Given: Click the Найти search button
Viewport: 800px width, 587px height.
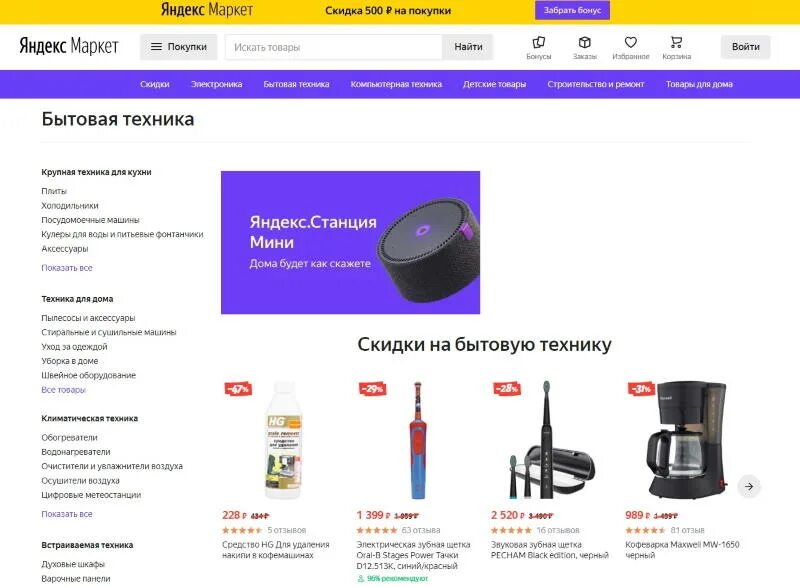Looking at the screenshot, I should click(468, 47).
